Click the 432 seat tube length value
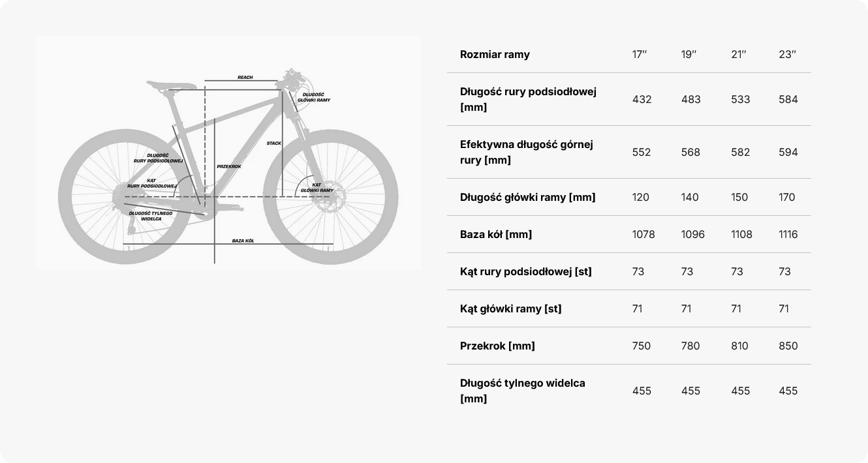Screen dimensions: 868x463 pyautogui.click(x=642, y=99)
